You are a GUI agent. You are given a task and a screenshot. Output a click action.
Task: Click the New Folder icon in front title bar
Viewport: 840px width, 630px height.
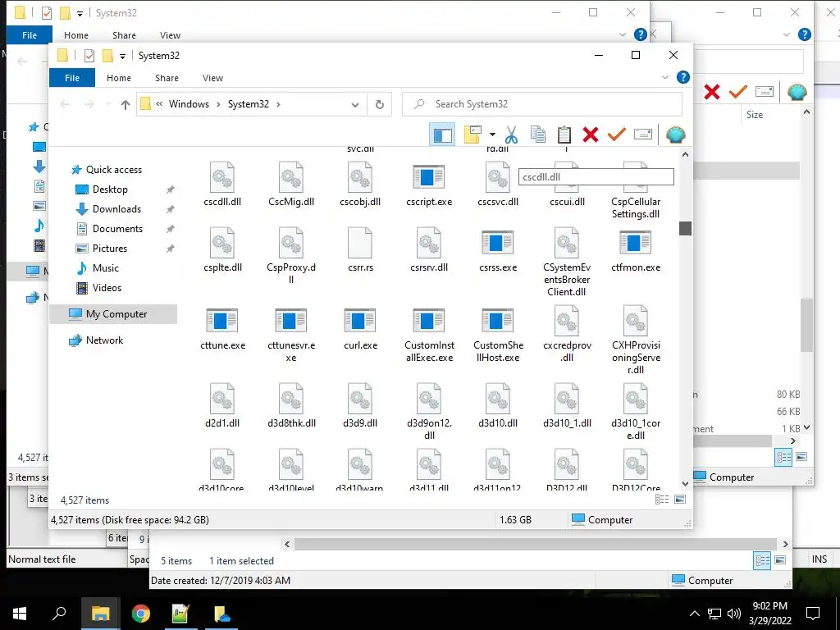pyautogui.click(x=107, y=55)
